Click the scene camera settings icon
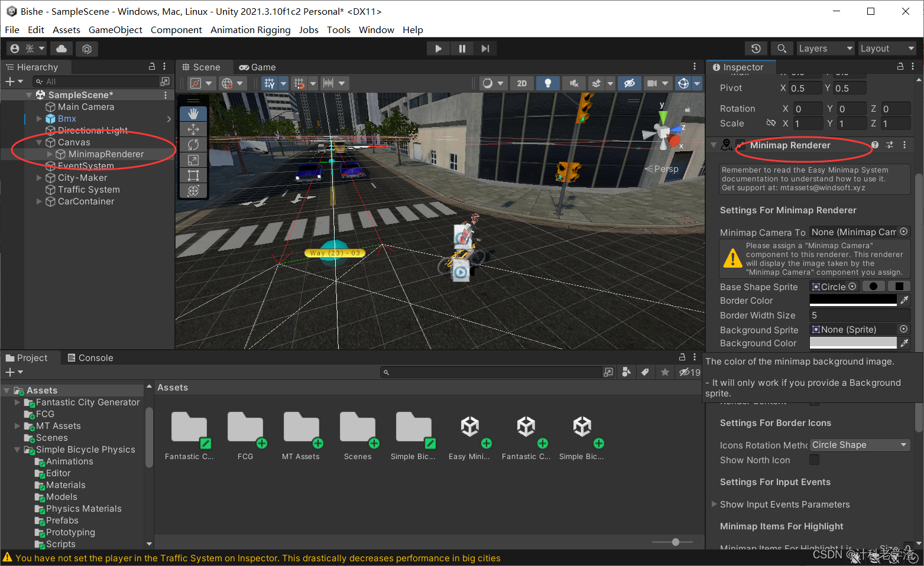The width and height of the screenshot is (924, 566). (x=652, y=83)
